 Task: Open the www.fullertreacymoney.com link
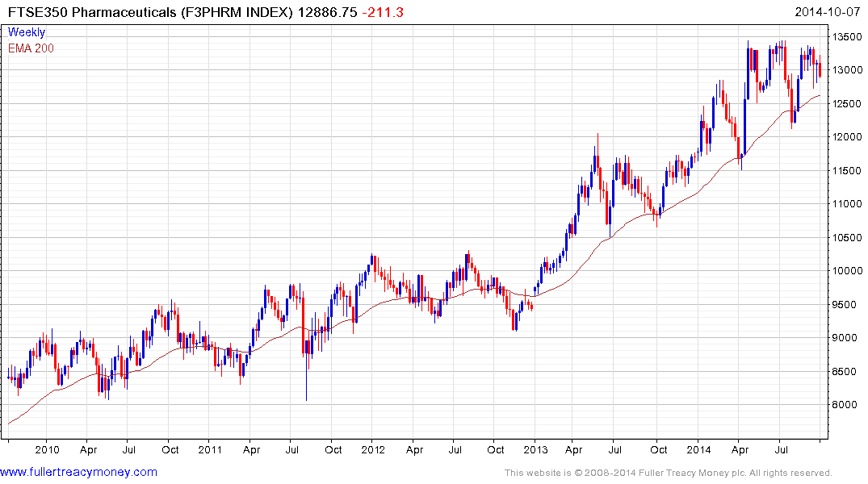pyautogui.click(x=78, y=472)
